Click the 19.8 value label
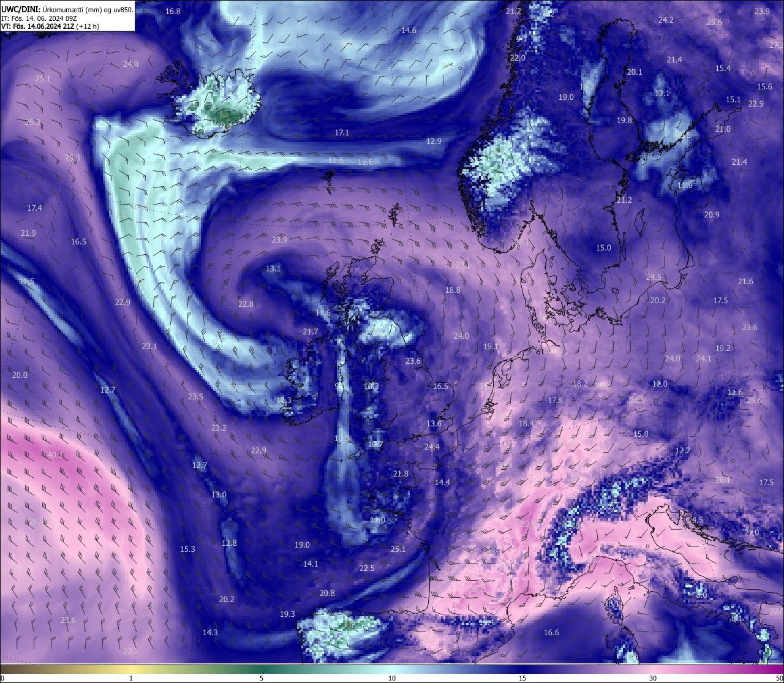Screen dimensions: 784x683 624,120
